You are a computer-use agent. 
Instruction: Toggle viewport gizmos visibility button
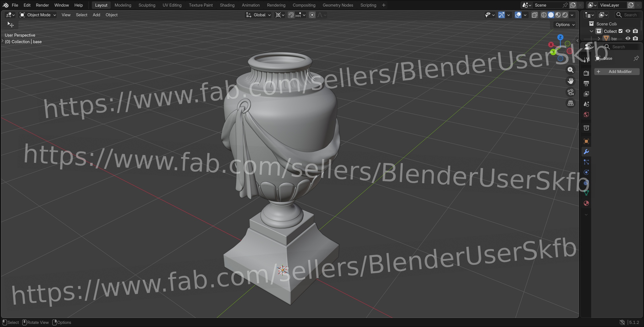pos(501,15)
